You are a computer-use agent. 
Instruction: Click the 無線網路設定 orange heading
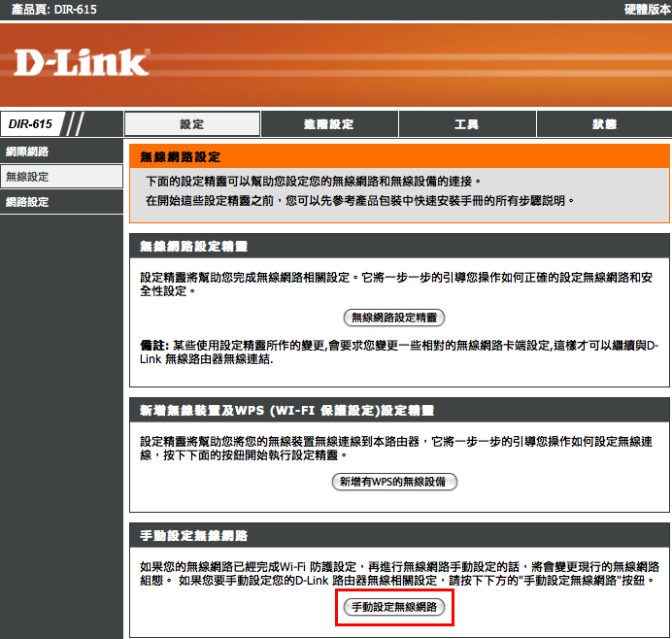(180, 157)
